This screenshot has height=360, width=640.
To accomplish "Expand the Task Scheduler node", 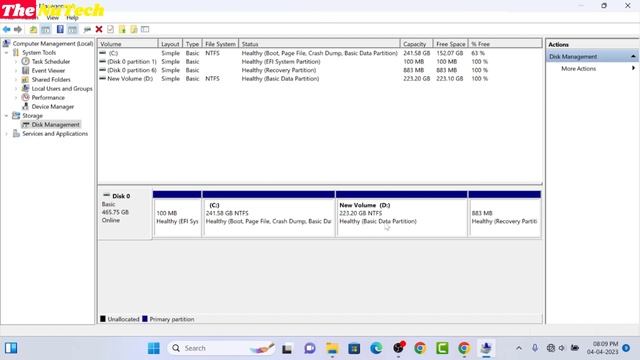I will (x=16, y=62).
